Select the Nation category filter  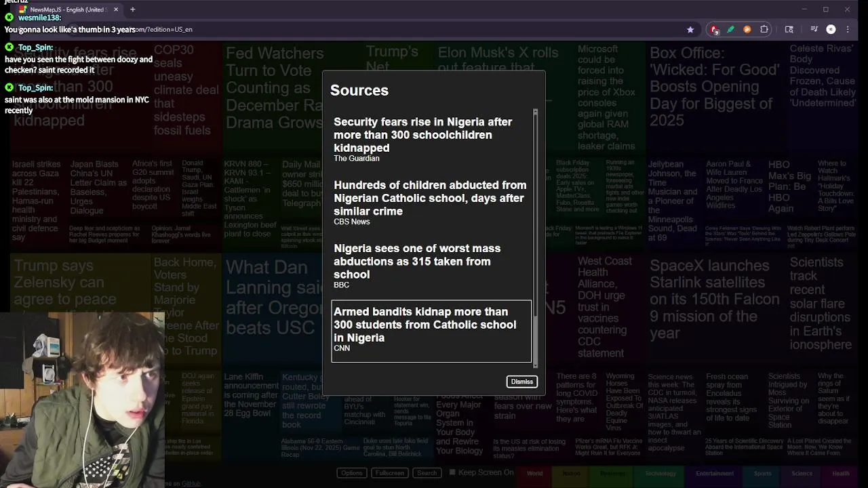(571, 473)
